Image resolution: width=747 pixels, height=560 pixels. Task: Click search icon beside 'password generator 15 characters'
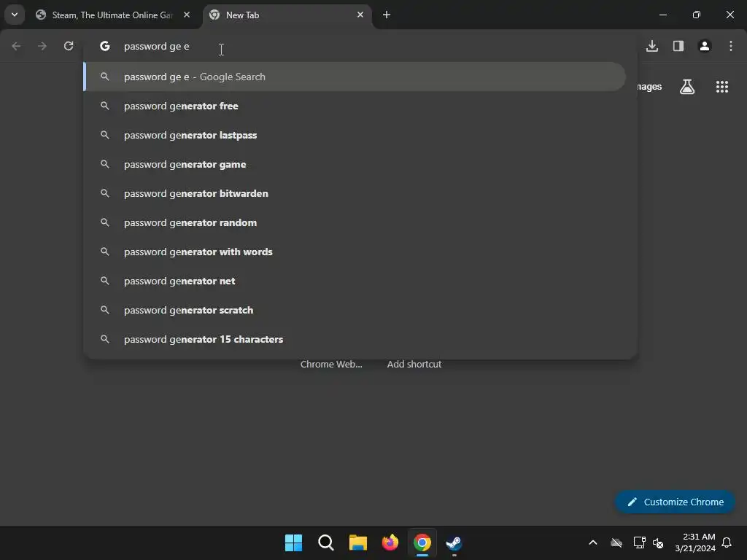coord(105,339)
